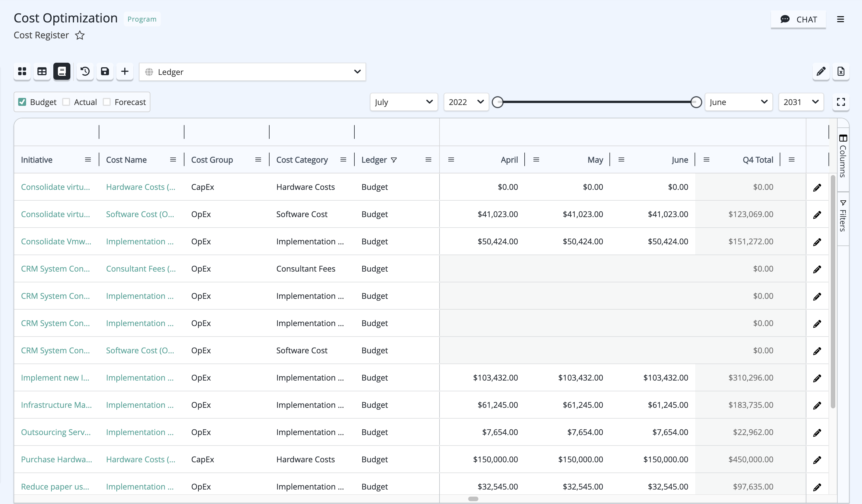The width and height of the screenshot is (862, 504).
Task: Open the 2031 end year dropdown
Action: (x=801, y=102)
